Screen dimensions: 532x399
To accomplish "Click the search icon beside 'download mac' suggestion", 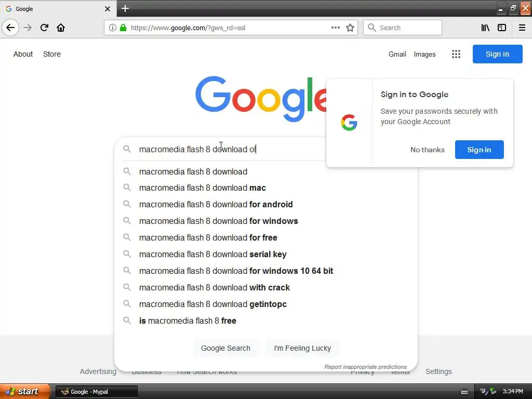I will (127, 187).
